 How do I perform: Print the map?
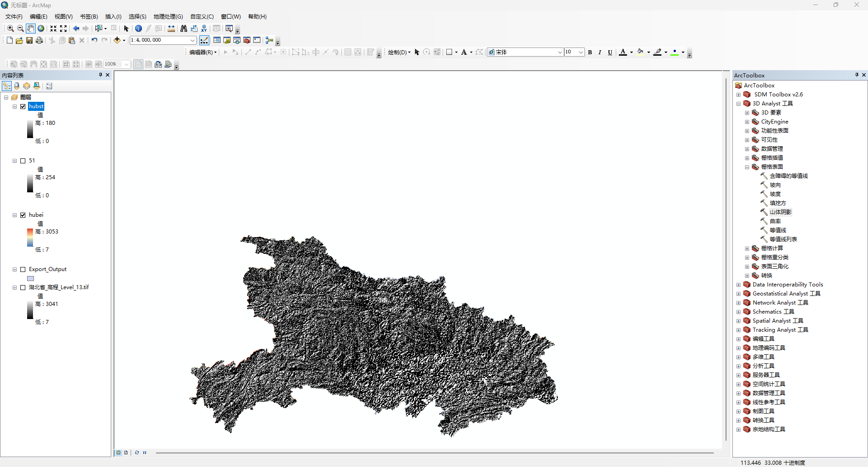(x=39, y=40)
